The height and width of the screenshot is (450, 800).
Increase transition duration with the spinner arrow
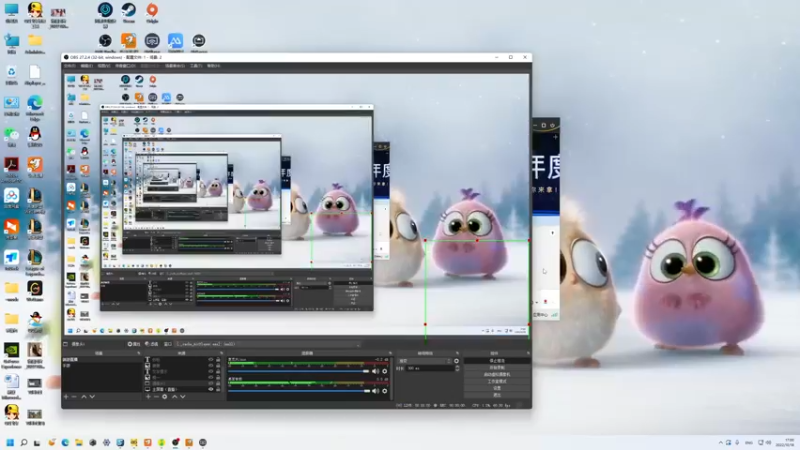click(457, 366)
